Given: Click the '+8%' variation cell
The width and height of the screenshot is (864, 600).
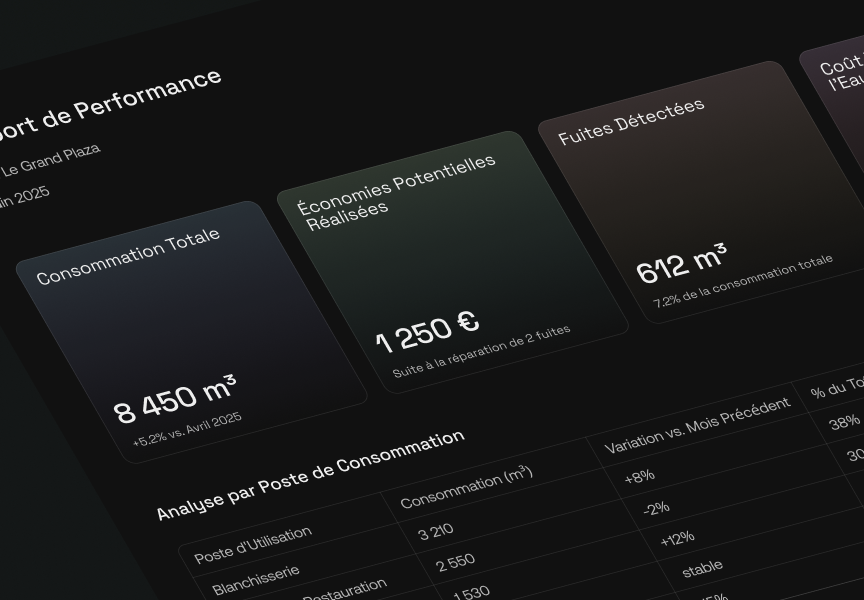Looking at the screenshot, I should [640, 476].
